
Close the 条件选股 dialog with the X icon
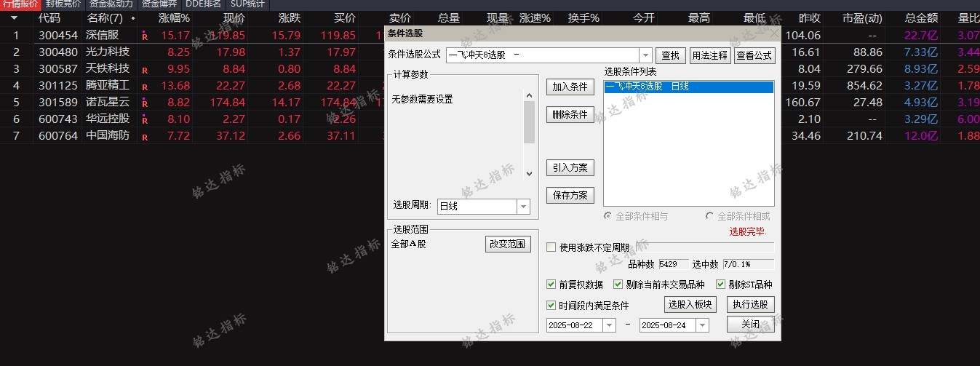[774, 33]
